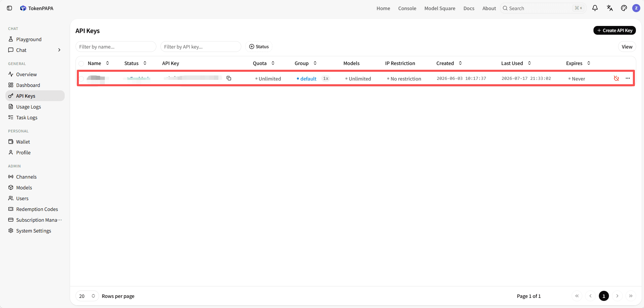The width and height of the screenshot is (644, 308).
Task: Open Overview in the sidebar
Action: [x=35, y=74]
